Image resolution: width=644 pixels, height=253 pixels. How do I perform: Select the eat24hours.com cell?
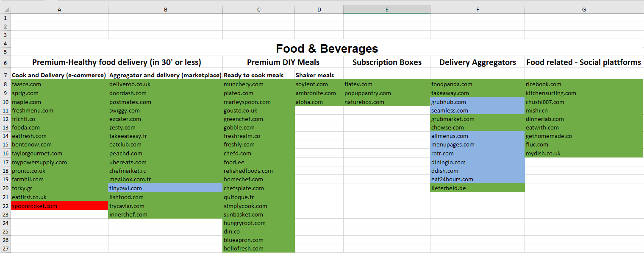tap(477, 179)
